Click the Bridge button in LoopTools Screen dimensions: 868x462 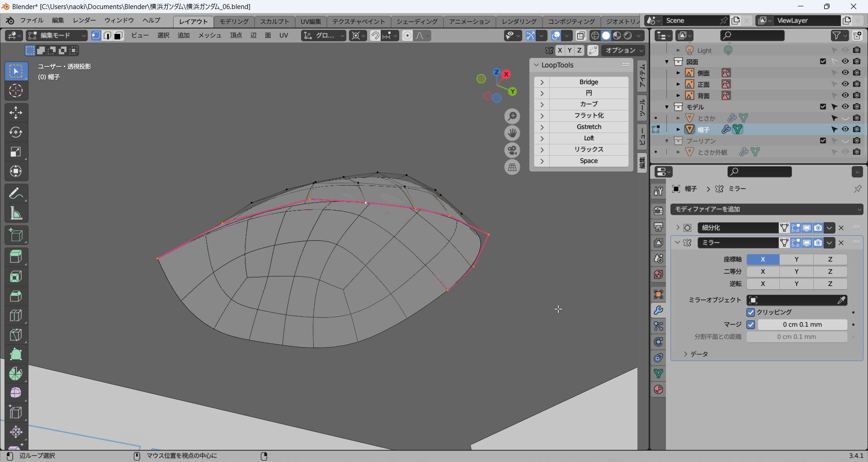coord(589,82)
